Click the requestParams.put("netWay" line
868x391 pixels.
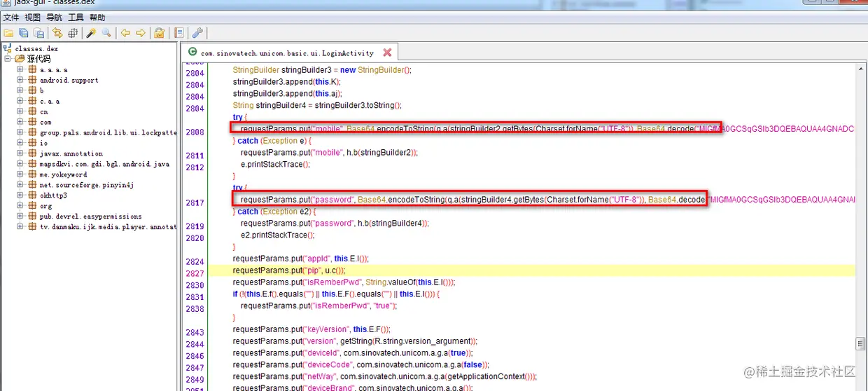point(385,376)
